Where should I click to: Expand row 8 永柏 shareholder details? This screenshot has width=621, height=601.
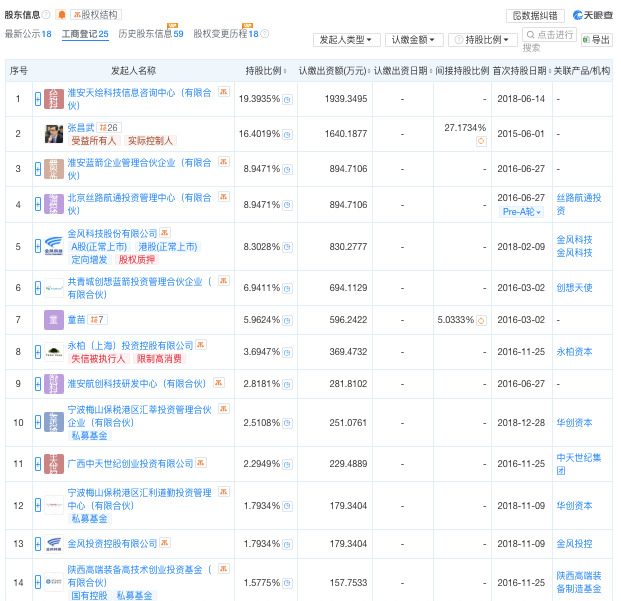point(37,352)
